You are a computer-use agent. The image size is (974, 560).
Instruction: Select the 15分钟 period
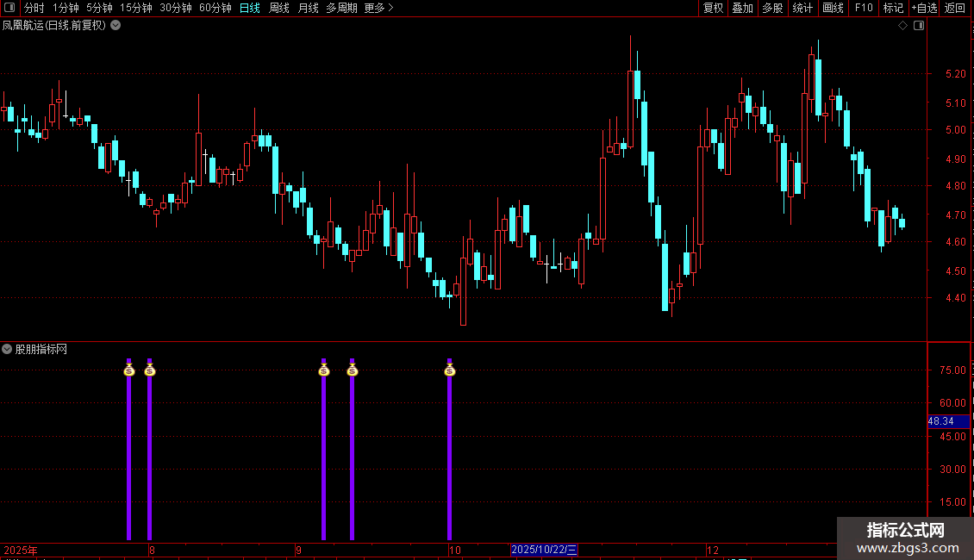[136, 8]
